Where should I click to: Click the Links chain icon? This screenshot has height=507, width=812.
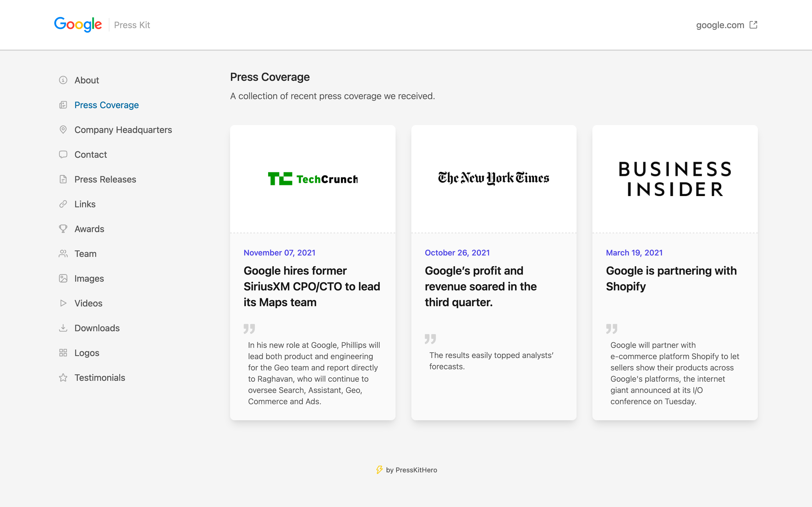tap(63, 204)
